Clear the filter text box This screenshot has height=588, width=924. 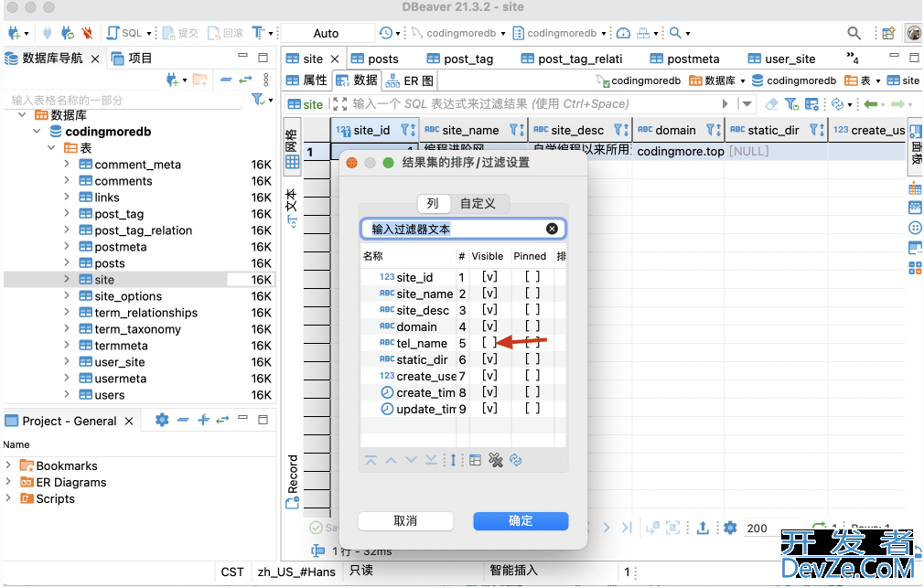[x=552, y=229]
